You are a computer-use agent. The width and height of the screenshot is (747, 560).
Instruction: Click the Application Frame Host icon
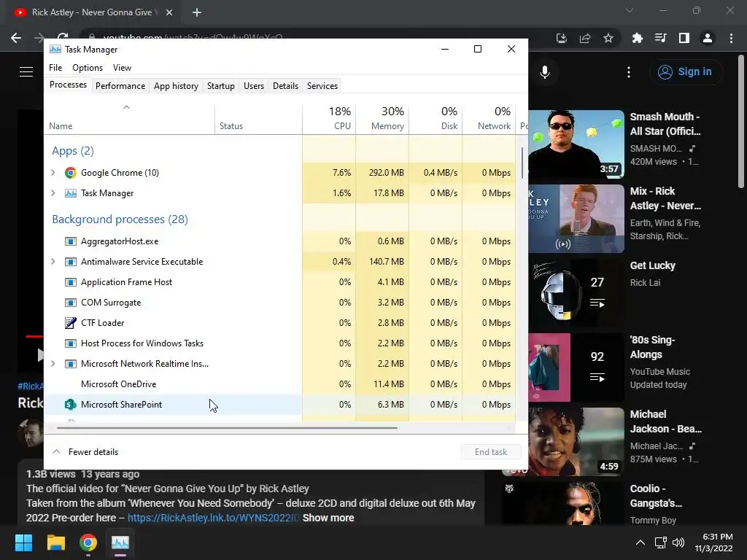point(71,282)
